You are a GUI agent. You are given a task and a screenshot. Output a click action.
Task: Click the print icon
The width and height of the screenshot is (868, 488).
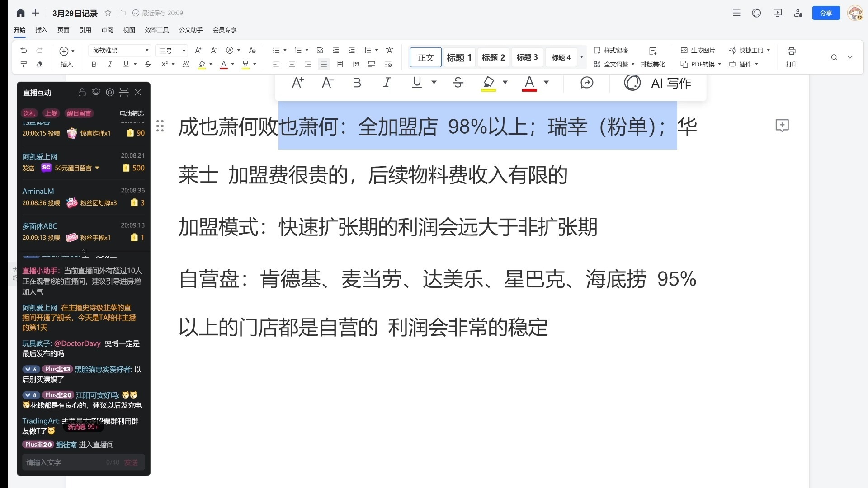pyautogui.click(x=791, y=51)
